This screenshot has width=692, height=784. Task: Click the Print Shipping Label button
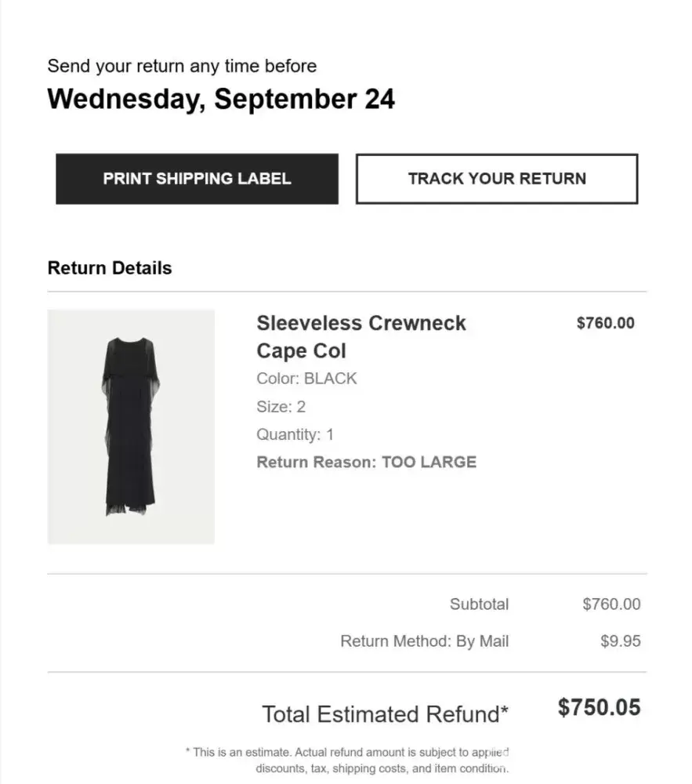197,179
